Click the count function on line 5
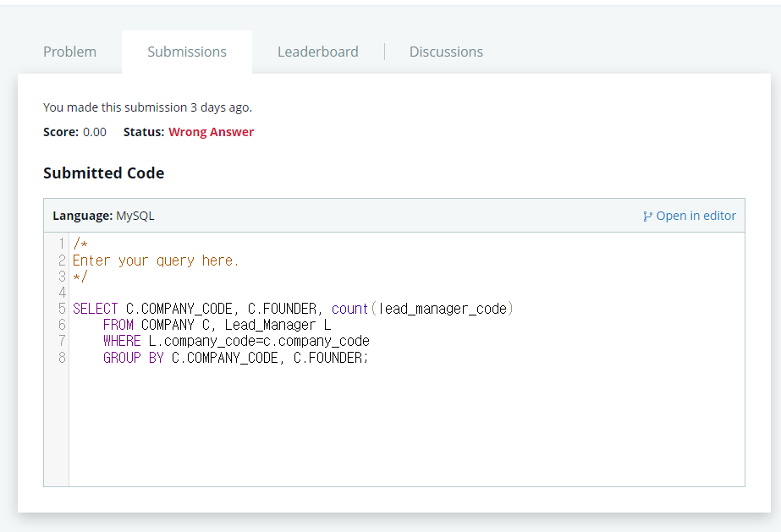 pos(349,309)
